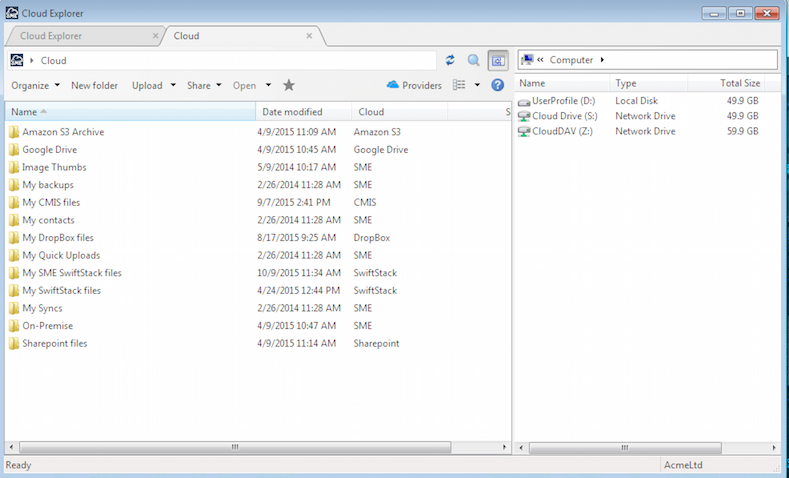Click the blue help question mark icon
The width and height of the screenshot is (789, 478).
coord(497,86)
